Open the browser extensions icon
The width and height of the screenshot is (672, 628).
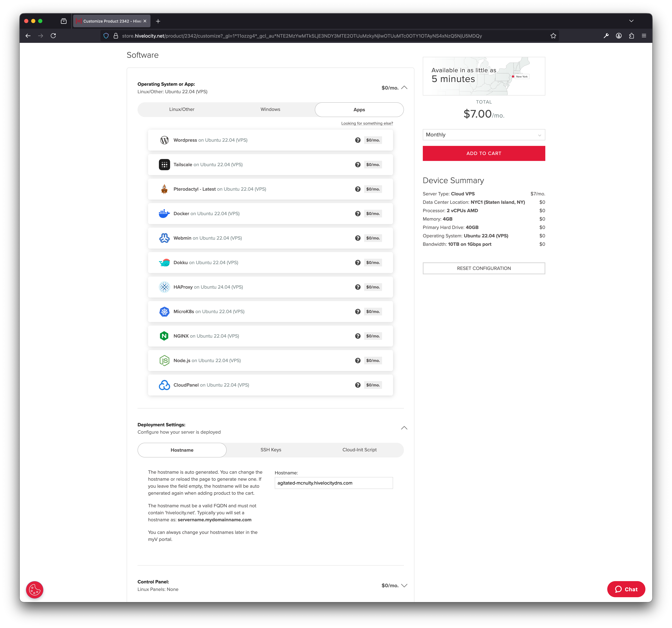point(631,36)
